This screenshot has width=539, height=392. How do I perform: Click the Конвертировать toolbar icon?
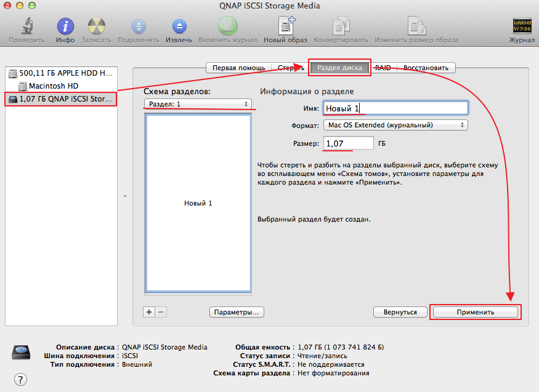coord(341,26)
